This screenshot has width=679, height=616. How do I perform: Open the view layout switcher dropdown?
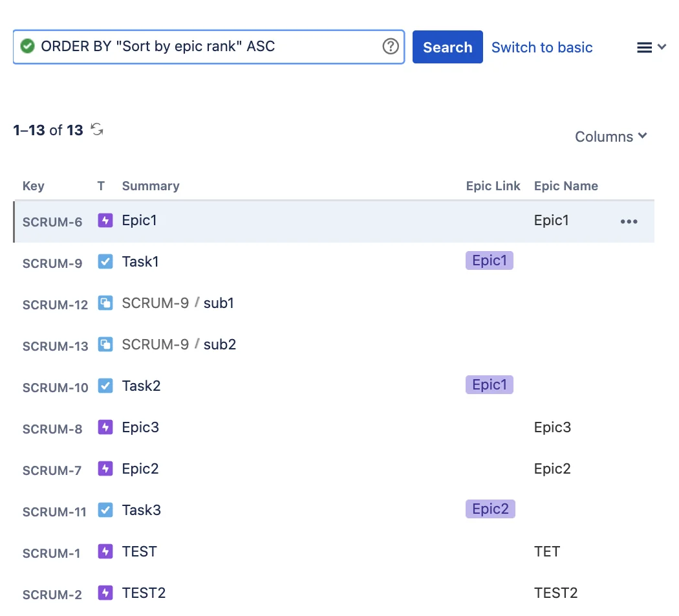pos(651,47)
